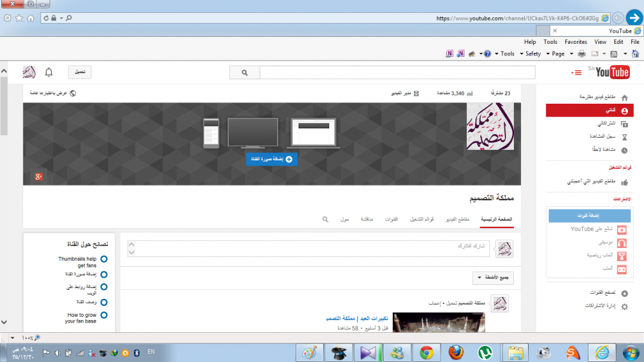Click the 'تحميل' upload button

click(x=80, y=72)
